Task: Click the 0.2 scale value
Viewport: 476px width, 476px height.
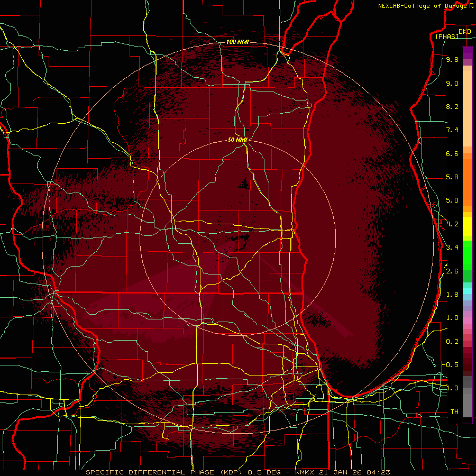Action: click(x=452, y=342)
